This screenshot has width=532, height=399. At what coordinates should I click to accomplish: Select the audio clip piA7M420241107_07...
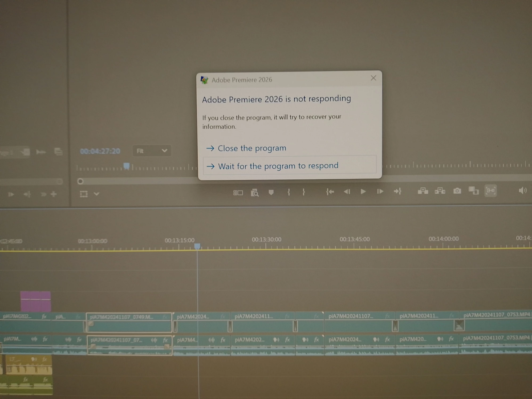tap(129, 346)
